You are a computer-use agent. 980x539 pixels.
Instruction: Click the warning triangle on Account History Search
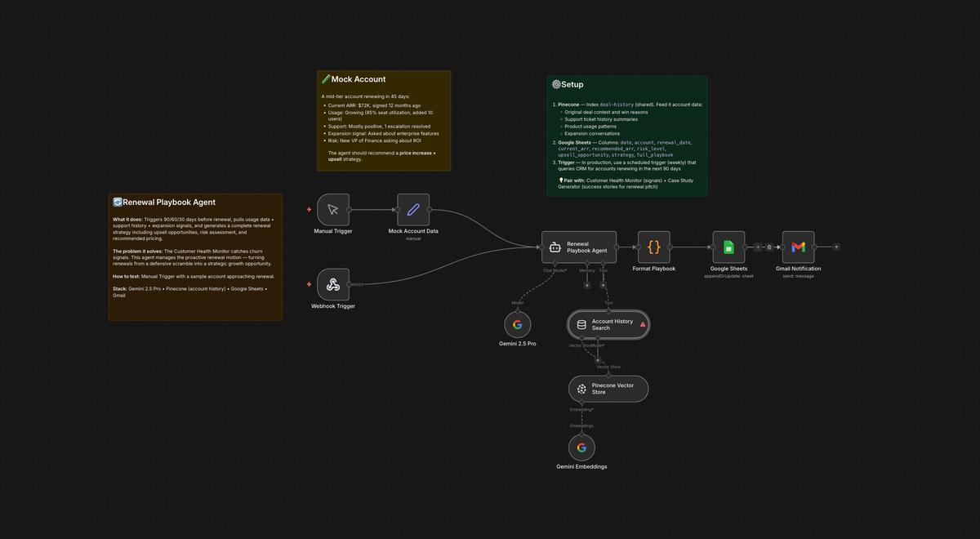643,324
